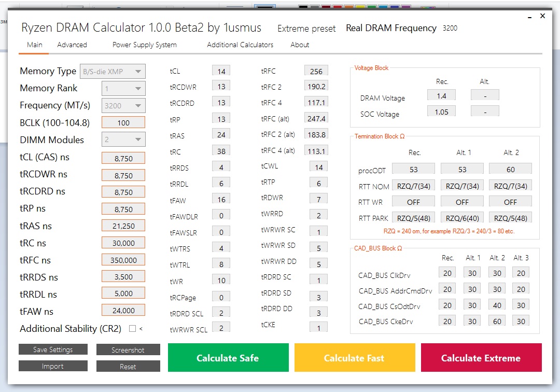Click the Extreme preset label
560x392 pixels.
pyautogui.click(x=306, y=29)
